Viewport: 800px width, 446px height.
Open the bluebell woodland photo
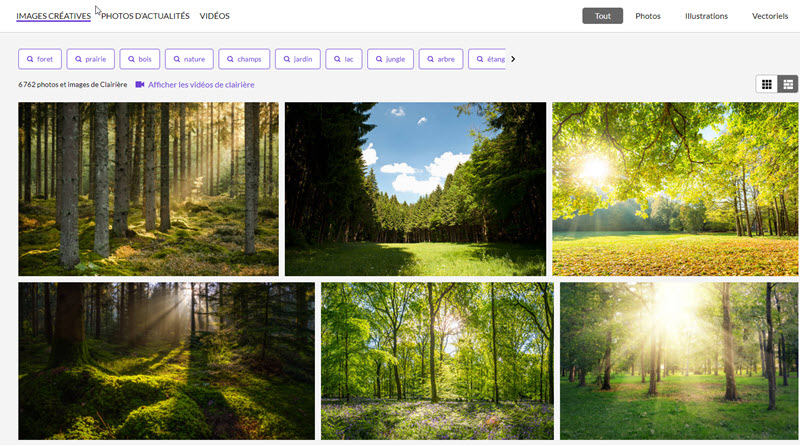pos(437,361)
